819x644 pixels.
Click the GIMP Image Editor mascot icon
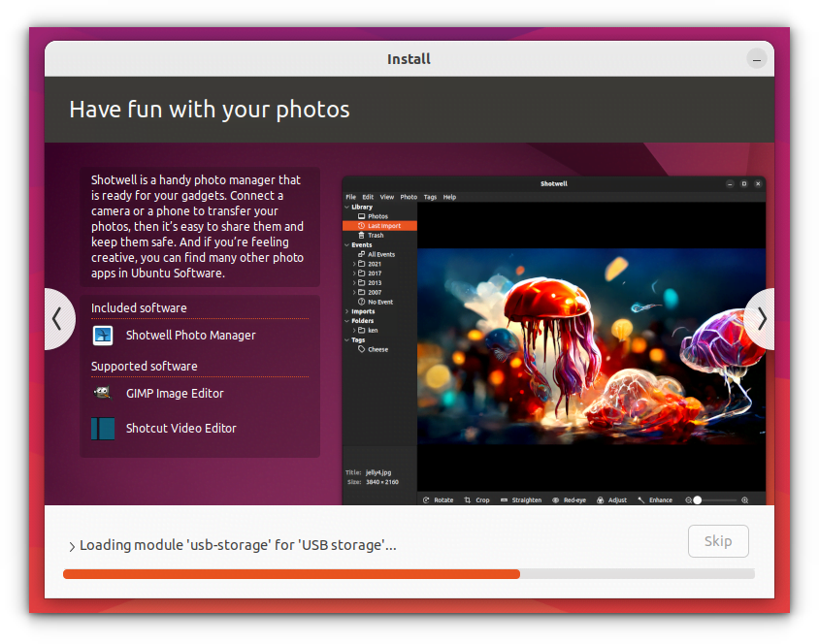coord(103,393)
